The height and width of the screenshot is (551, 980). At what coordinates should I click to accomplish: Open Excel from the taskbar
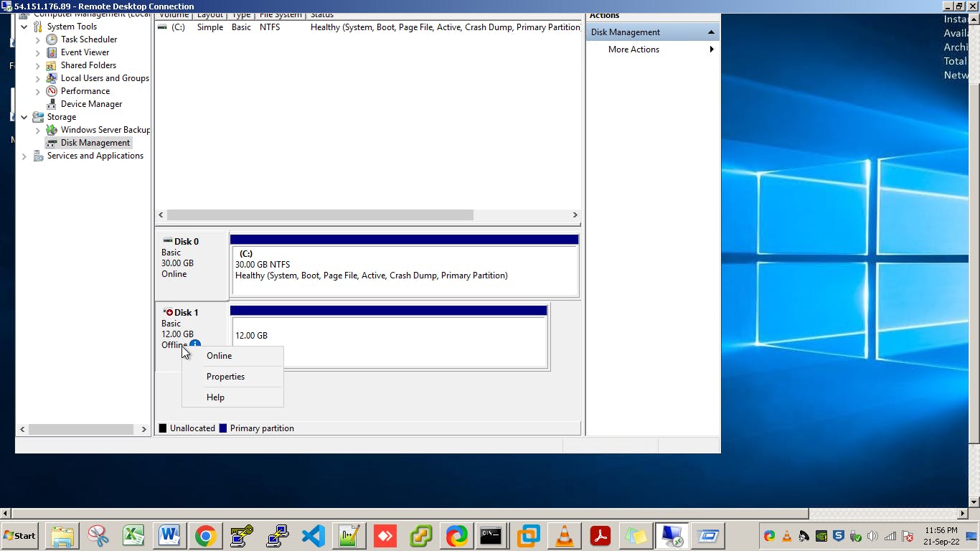[x=134, y=536]
